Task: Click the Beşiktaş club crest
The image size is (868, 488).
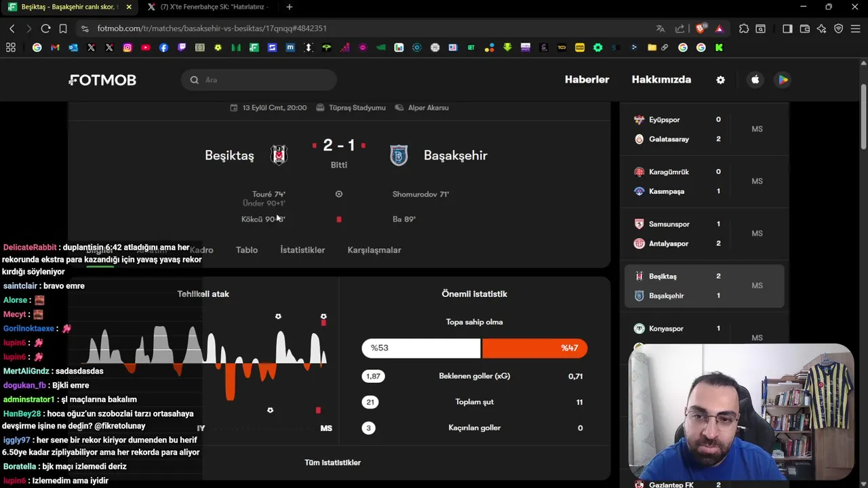Action: [x=279, y=155]
